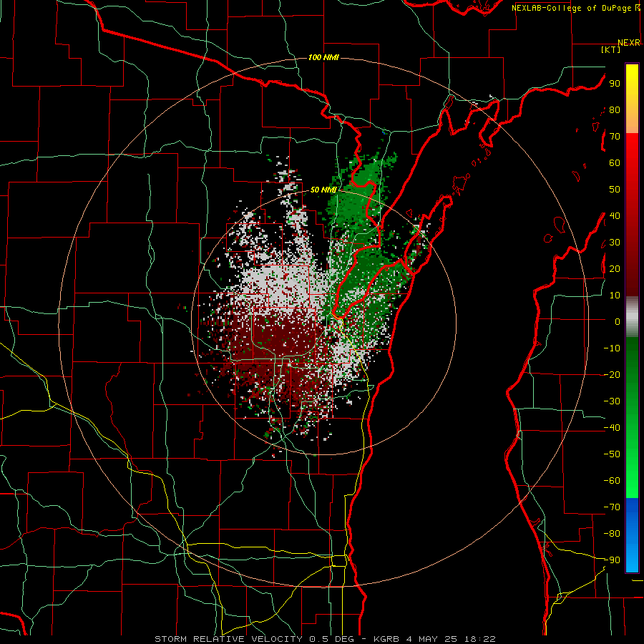The width and height of the screenshot is (644, 644).
Task: Pick the gray scale segment at zero
Action: 632,317
